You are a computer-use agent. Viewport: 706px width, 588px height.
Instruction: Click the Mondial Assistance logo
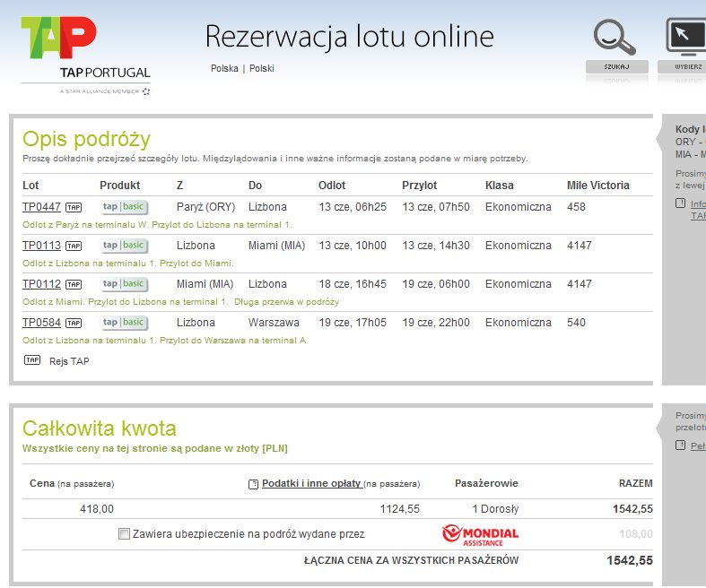point(480,535)
